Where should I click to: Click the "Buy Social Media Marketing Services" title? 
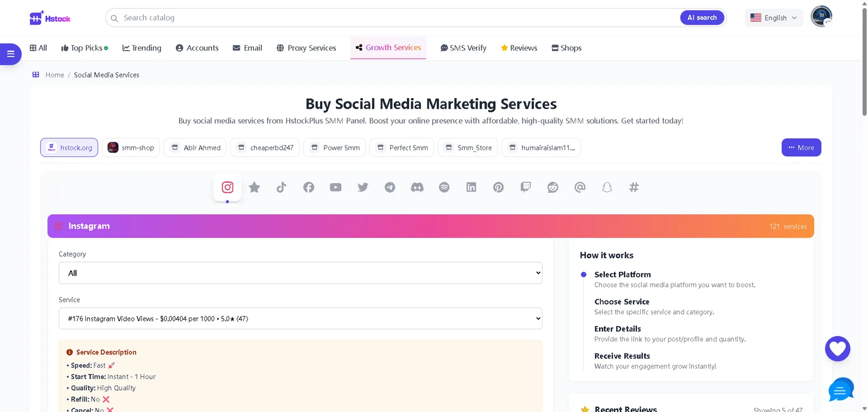coord(431,104)
